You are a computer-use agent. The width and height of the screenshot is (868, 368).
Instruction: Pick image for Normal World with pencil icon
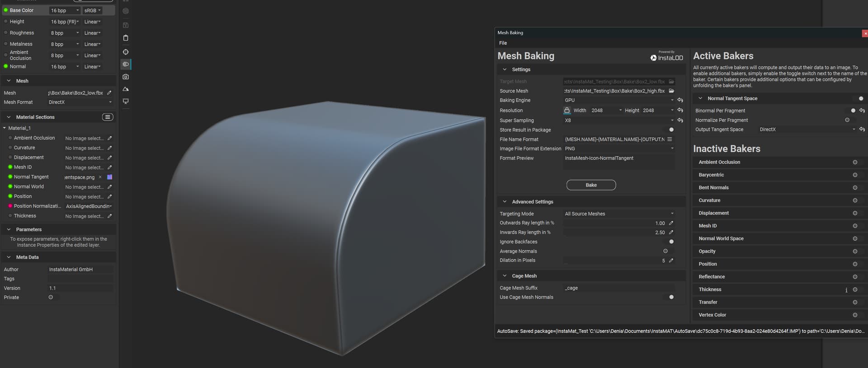pos(109,186)
